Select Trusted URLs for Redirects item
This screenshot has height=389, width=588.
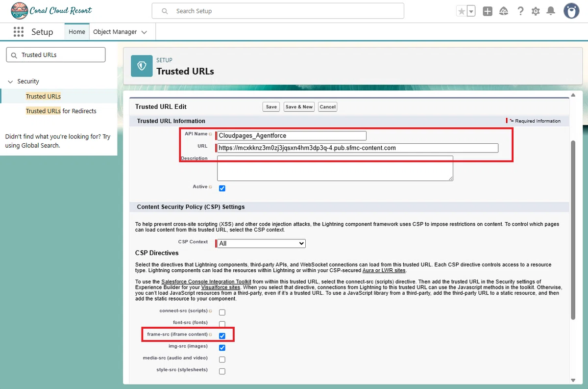[61, 111]
